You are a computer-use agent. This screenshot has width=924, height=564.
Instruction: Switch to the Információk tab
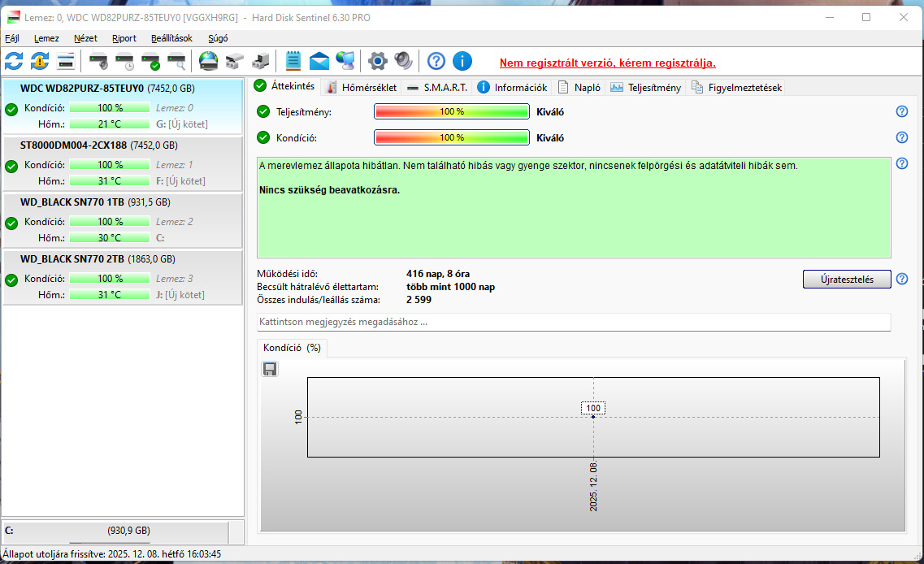pos(512,87)
